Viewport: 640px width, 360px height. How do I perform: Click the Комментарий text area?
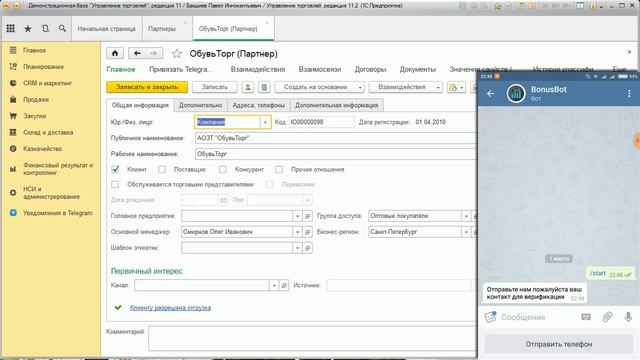312,338
